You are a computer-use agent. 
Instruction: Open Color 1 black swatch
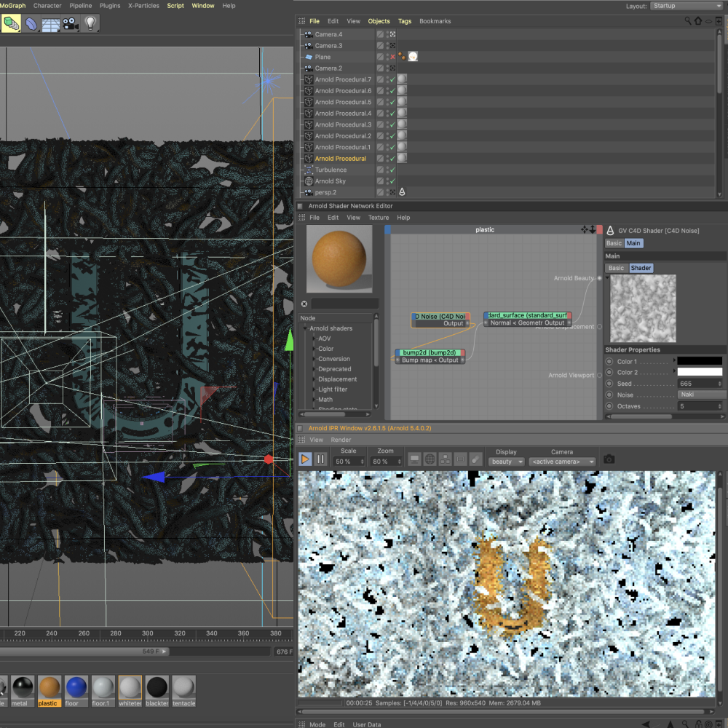pyautogui.click(x=699, y=361)
